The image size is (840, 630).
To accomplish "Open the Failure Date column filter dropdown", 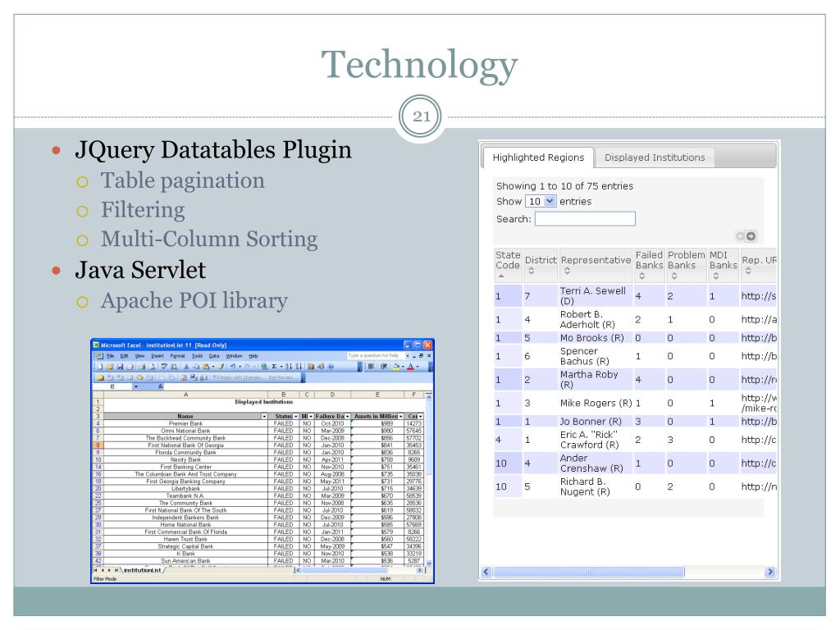I will (x=348, y=416).
